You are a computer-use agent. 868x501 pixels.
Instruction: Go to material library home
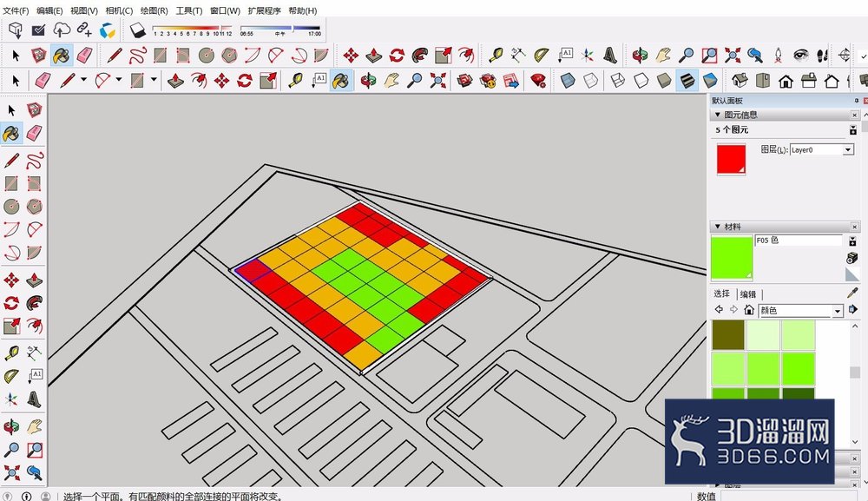point(749,309)
